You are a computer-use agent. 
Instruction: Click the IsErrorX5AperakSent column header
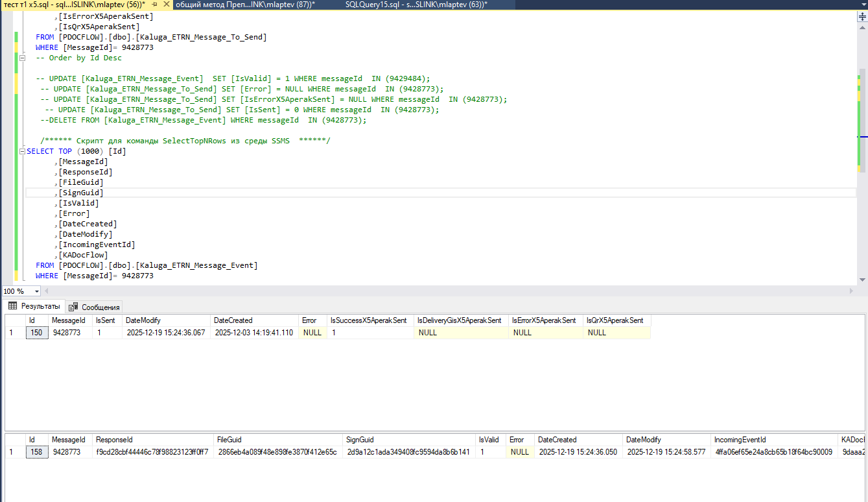[546, 320]
